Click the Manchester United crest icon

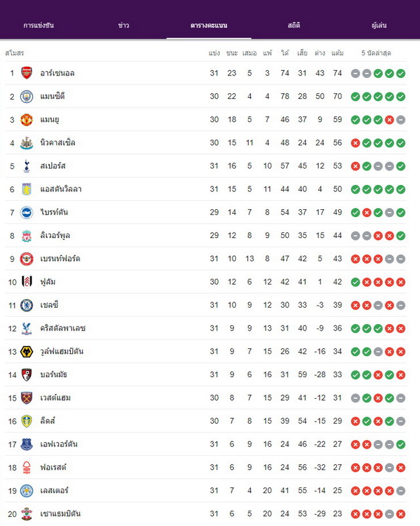tap(26, 120)
